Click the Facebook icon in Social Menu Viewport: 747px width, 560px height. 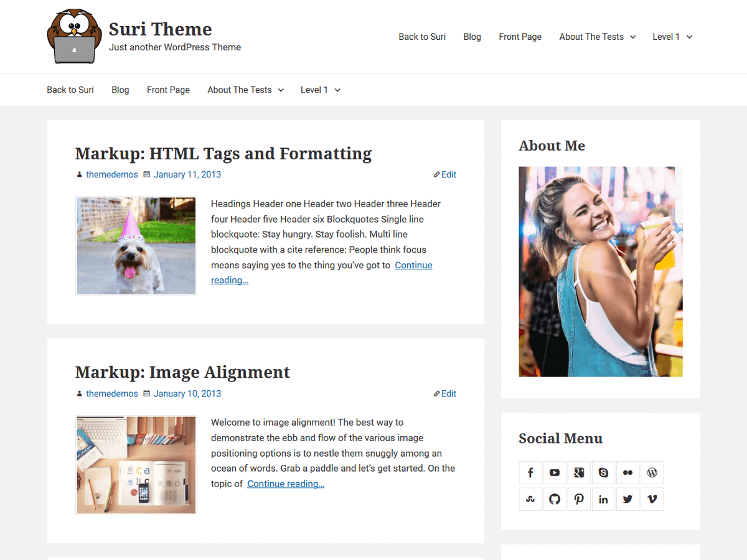pyautogui.click(x=530, y=472)
